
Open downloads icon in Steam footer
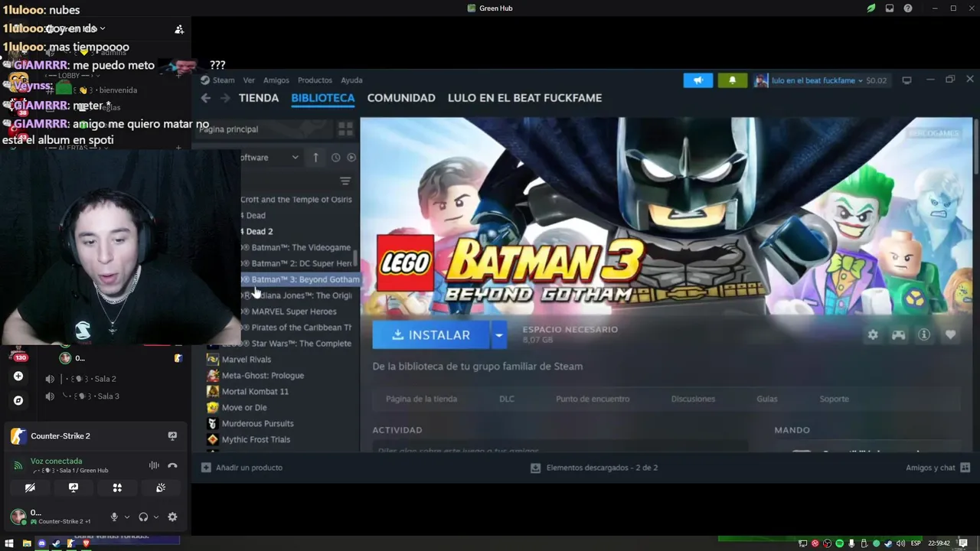(535, 468)
